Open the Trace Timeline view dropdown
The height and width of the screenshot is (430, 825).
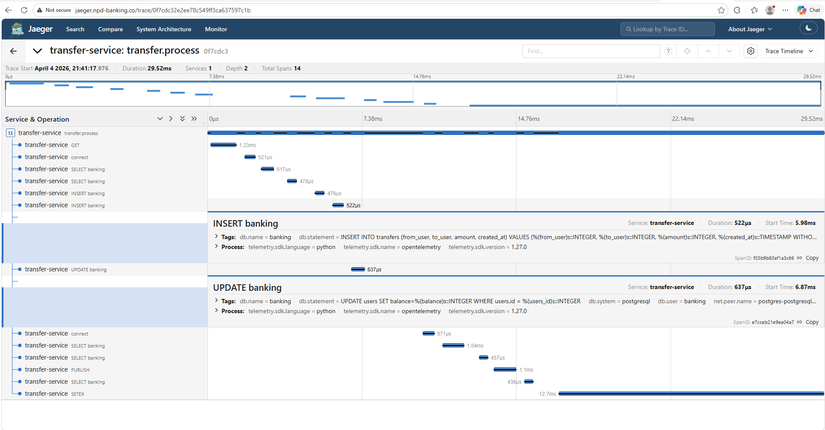(789, 50)
